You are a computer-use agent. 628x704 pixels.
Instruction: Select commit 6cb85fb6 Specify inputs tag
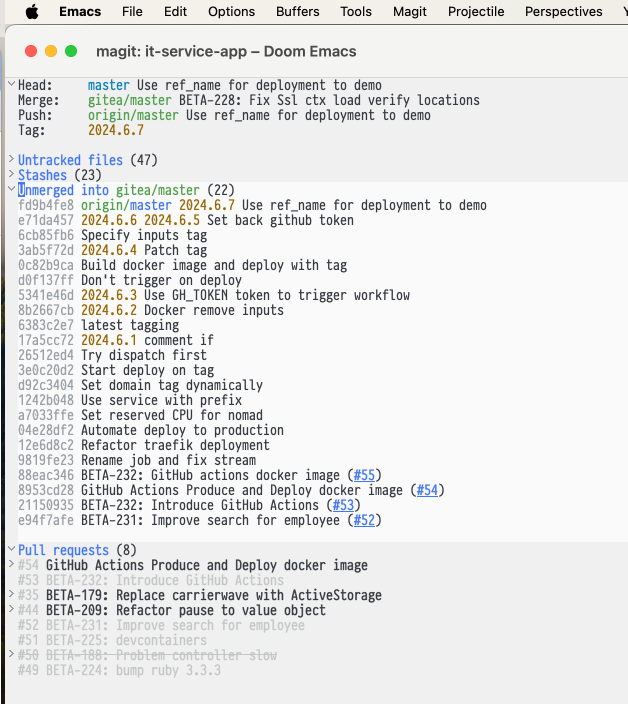pos(113,235)
